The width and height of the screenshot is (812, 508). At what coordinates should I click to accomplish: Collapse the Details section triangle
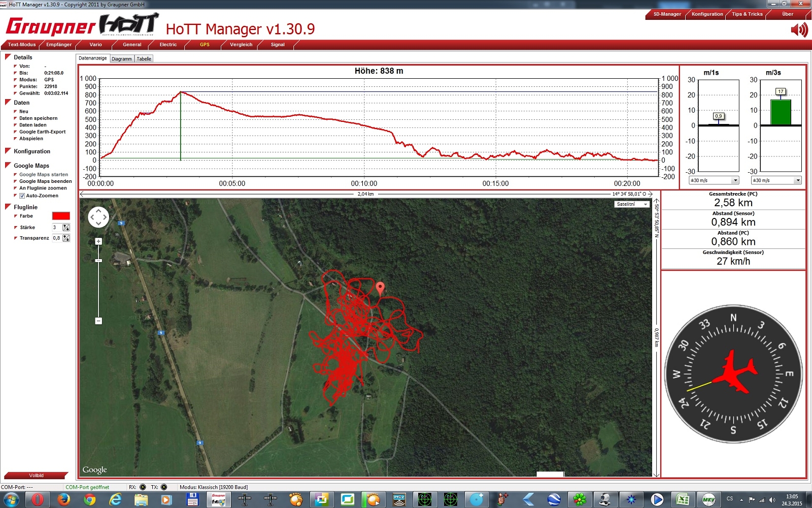tap(8, 57)
